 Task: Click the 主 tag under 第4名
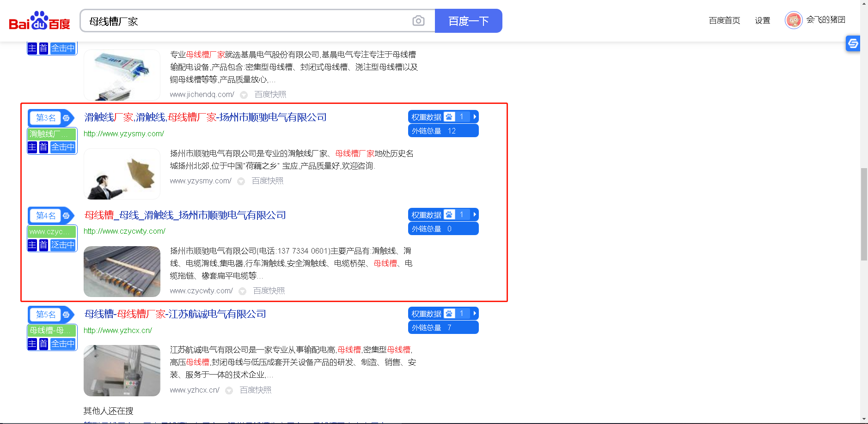32,245
